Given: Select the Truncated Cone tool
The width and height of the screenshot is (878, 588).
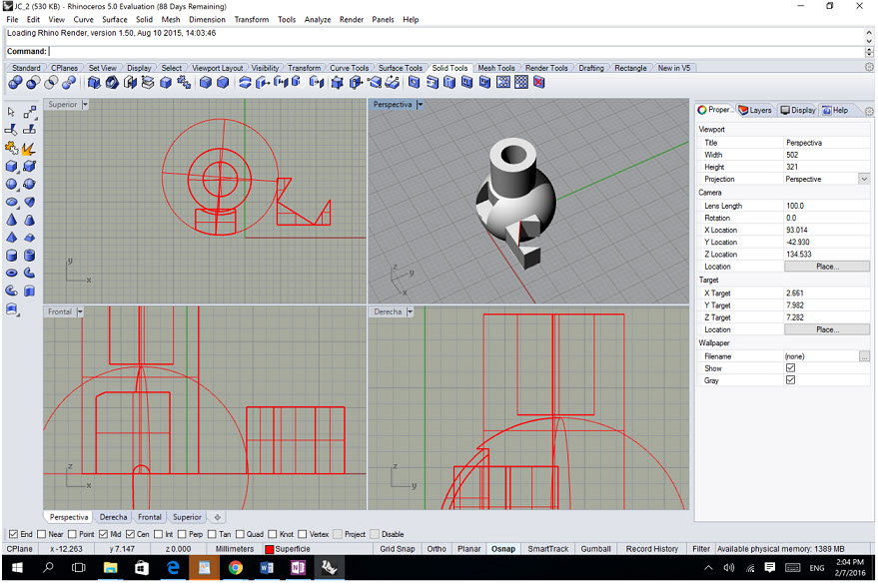Looking at the screenshot, I should (29, 220).
